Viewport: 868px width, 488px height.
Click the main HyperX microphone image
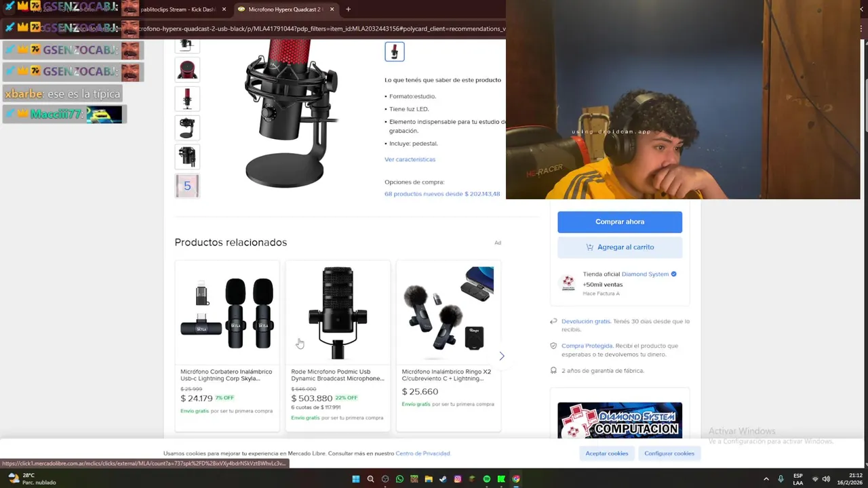pyautogui.click(x=292, y=114)
